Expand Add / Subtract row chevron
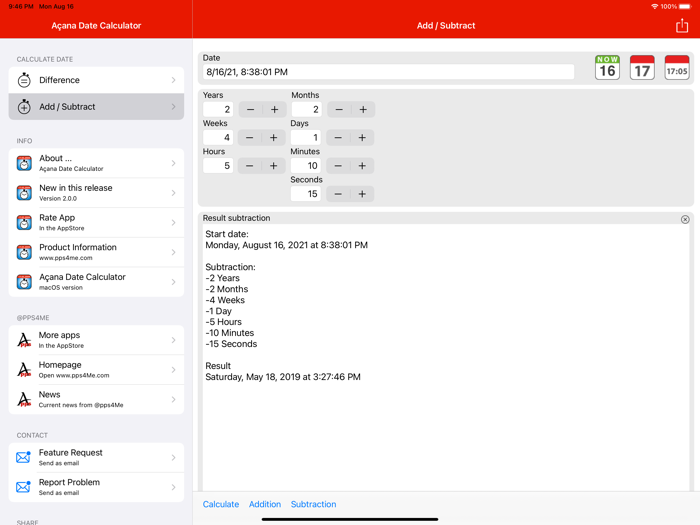Image resolution: width=700 pixels, height=525 pixels. pos(173,107)
